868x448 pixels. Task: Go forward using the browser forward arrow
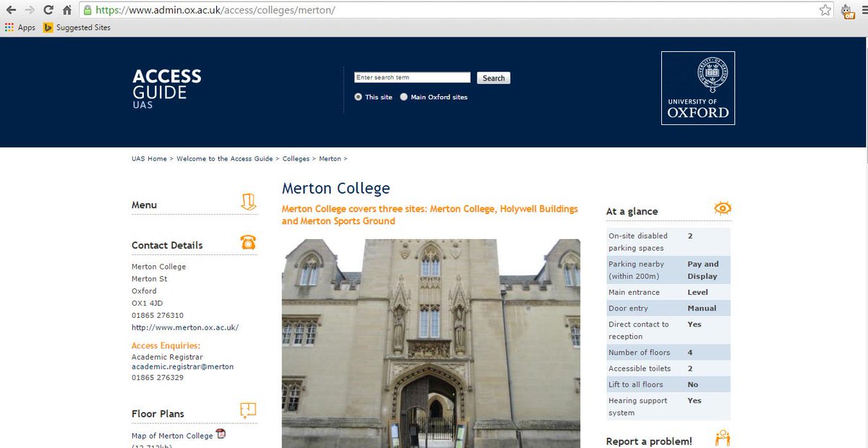(x=30, y=10)
